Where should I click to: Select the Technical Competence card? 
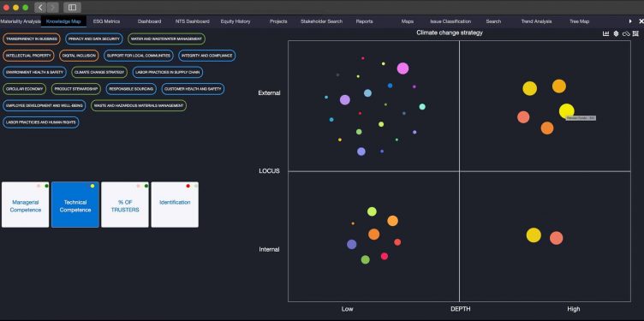[x=75, y=205]
